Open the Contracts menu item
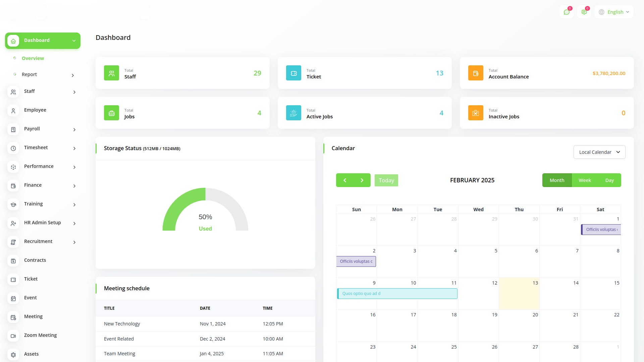This screenshot has width=644, height=362. click(x=35, y=260)
